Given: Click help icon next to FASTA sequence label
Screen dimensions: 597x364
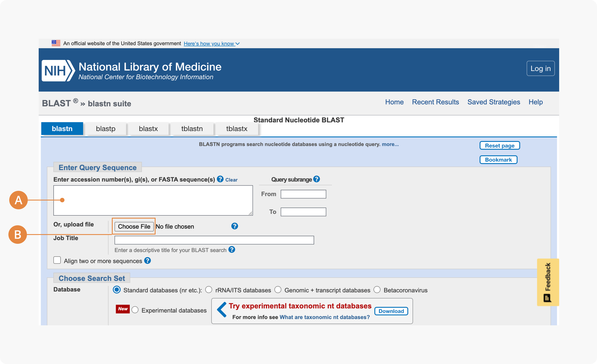Looking at the screenshot, I should point(220,179).
